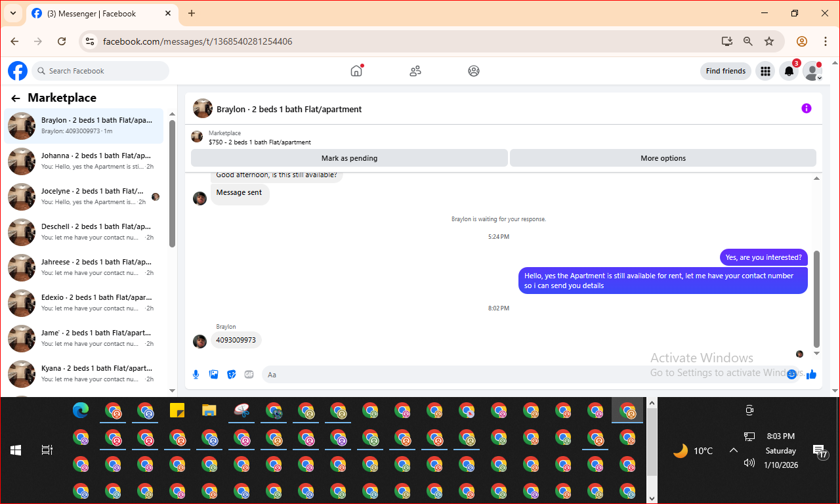Screen dimensions: 840x504
Task: Open the Kyana conversation
Action: [84, 373]
